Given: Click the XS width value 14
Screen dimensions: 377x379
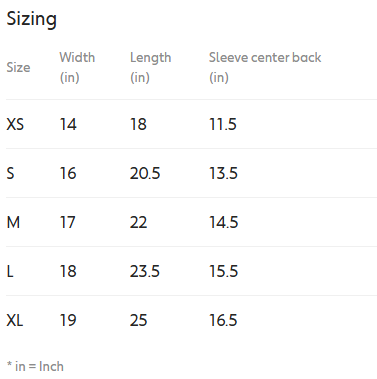Looking at the screenshot, I should [x=68, y=124].
